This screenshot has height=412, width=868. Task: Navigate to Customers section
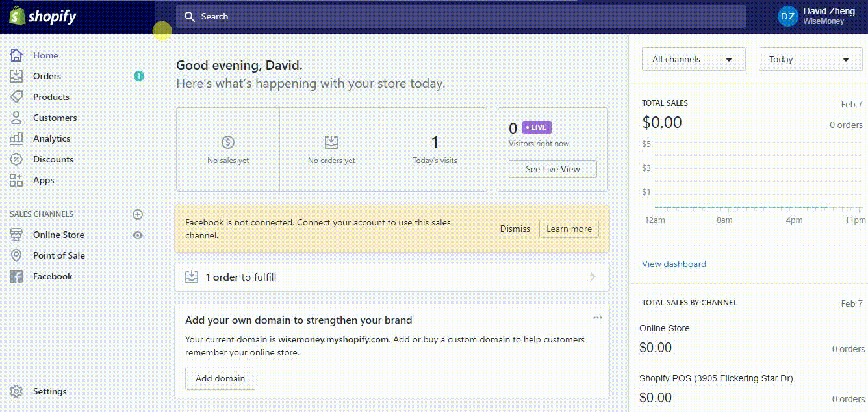pos(55,118)
